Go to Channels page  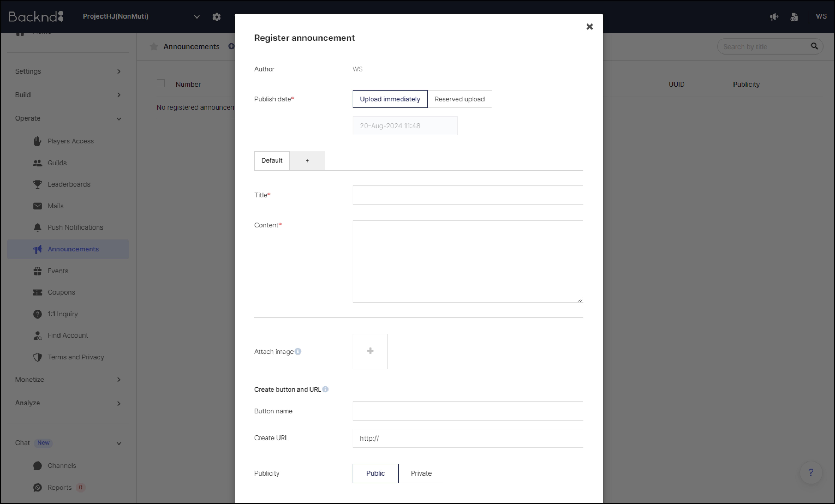(62, 466)
